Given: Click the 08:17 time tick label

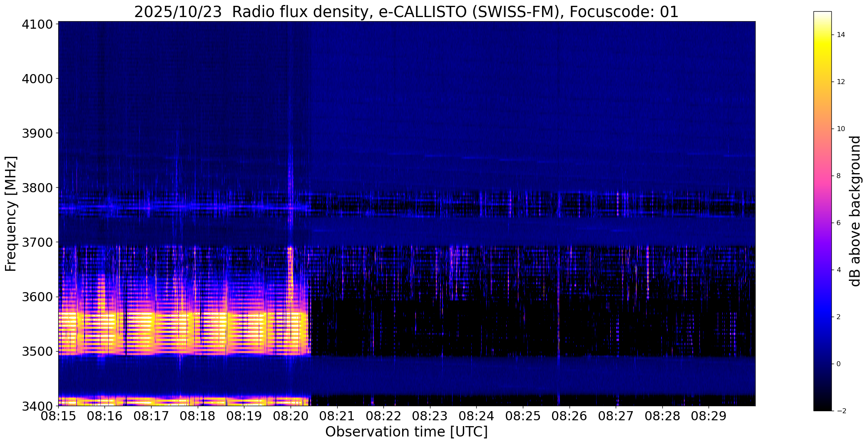Looking at the screenshot, I should [151, 416].
